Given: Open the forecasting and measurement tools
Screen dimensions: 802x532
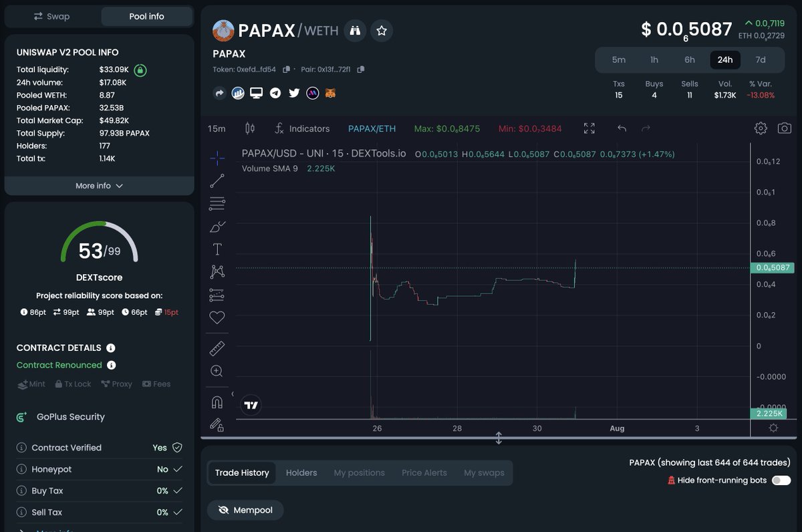Looking at the screenshot, I should click(x=217, y=295).
